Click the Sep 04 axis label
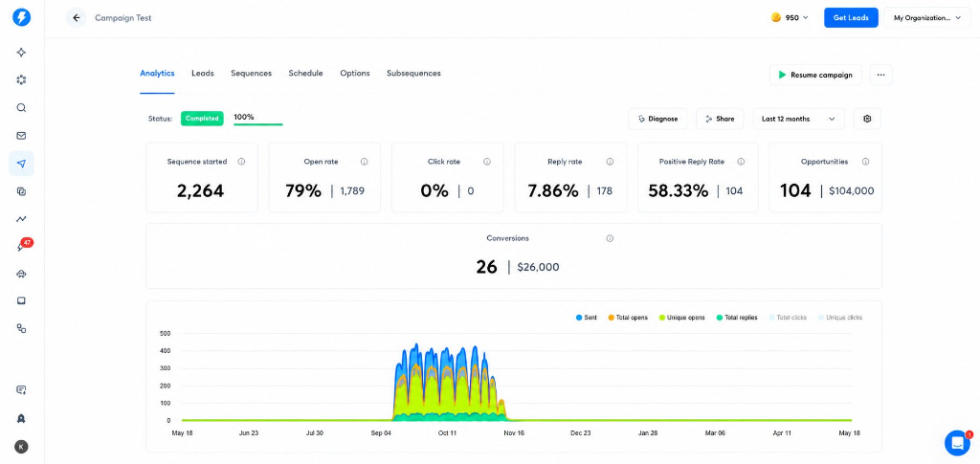Viewport: 980px width, 464px height. coord(382,432)
